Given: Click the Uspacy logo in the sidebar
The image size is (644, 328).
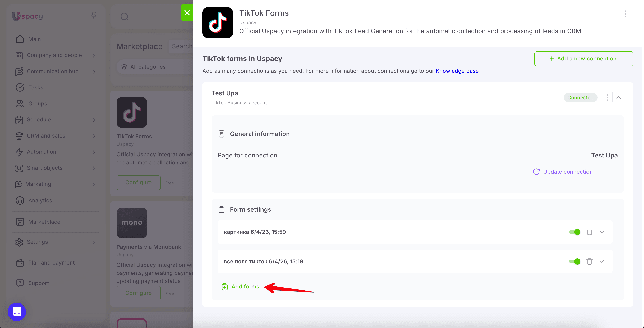Looking at the screenshot, I should 27,16.
